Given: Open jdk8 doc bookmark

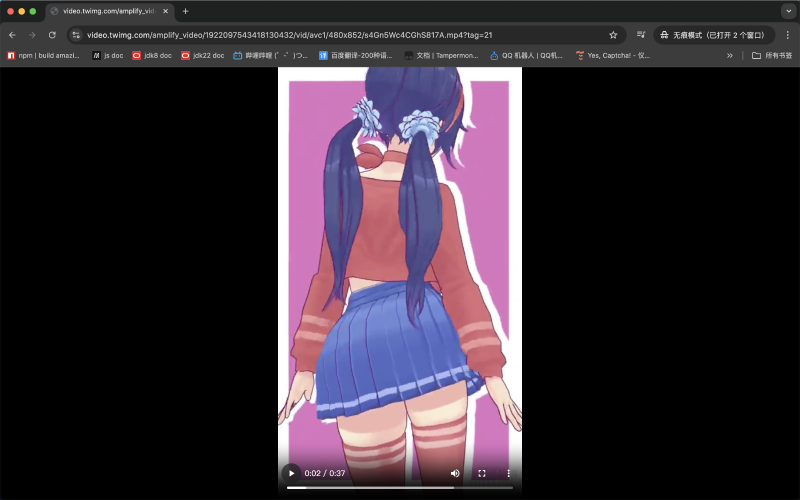Looking at the screenshot, I should click(x=152, y=55).
